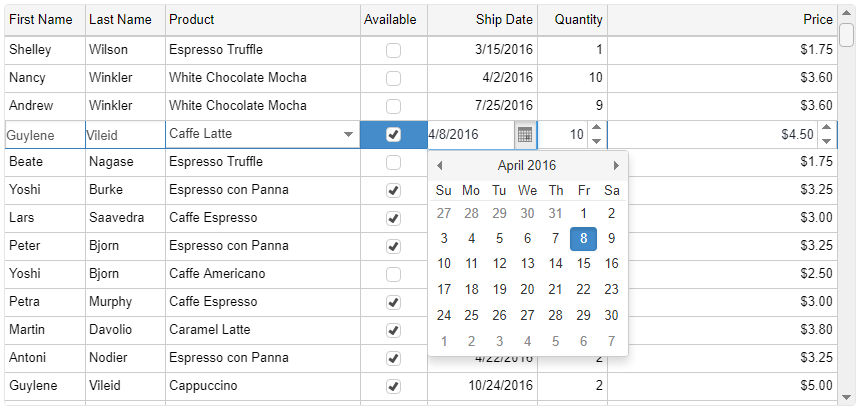Decrease the quantity spinner value
Viewport: 861px width, 411px height.
coord(596,141)
